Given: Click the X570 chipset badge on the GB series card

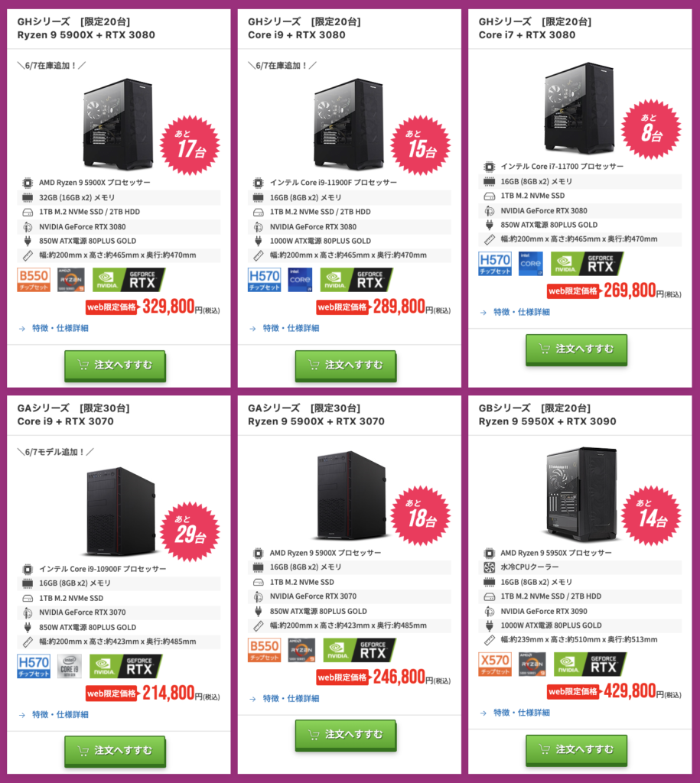Looking at the screenshot, I should [495, 664].
